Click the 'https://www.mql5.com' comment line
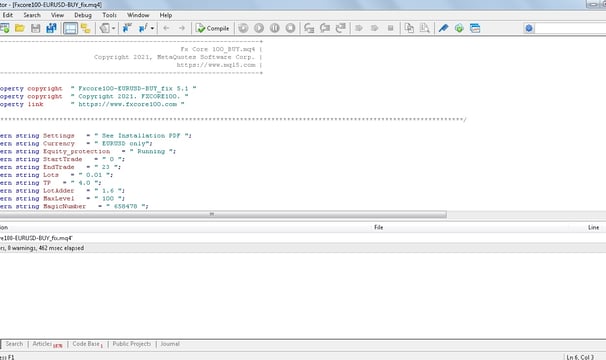606x360 pixels. click(x=216, y=65)
